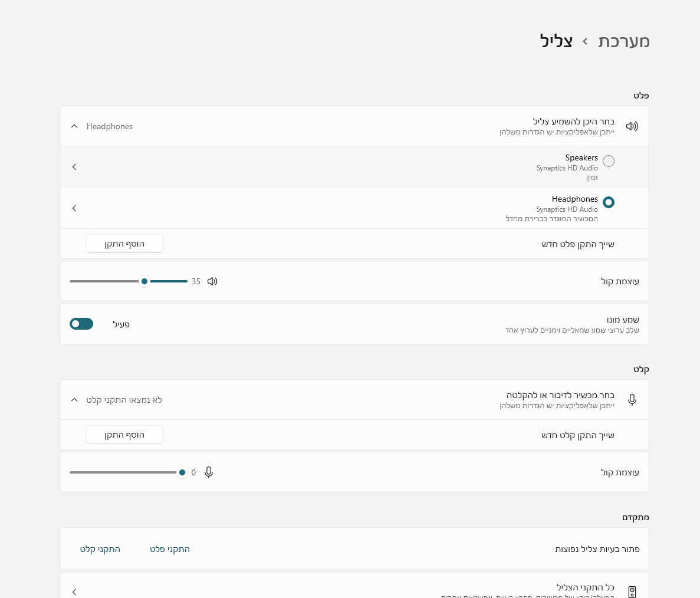700x598 pixels.
Task: Mute the microphone with the input volume icon
Action: [208, 472]
